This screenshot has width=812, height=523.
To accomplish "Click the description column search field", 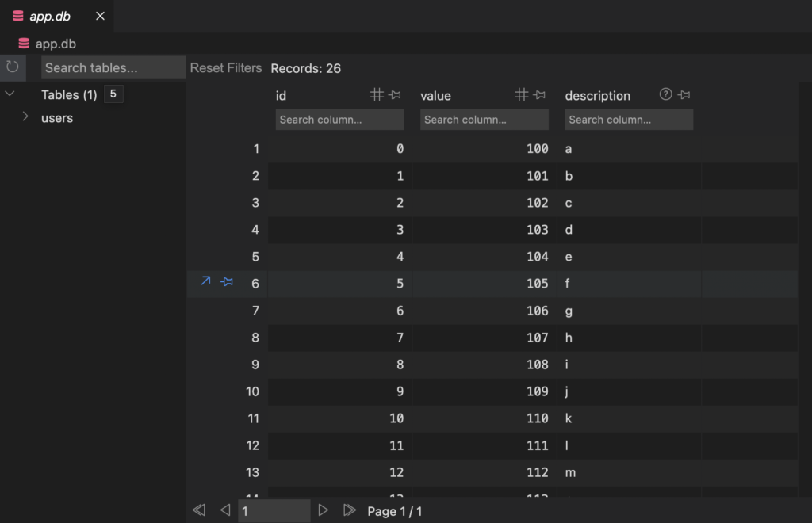I will pos(629,120).
